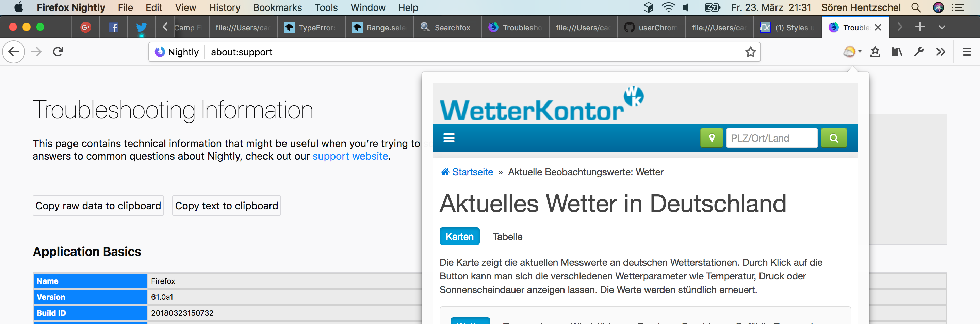Switch to the (1) Styles tab
The image size is (980, 324).
(x=788, y=27)
